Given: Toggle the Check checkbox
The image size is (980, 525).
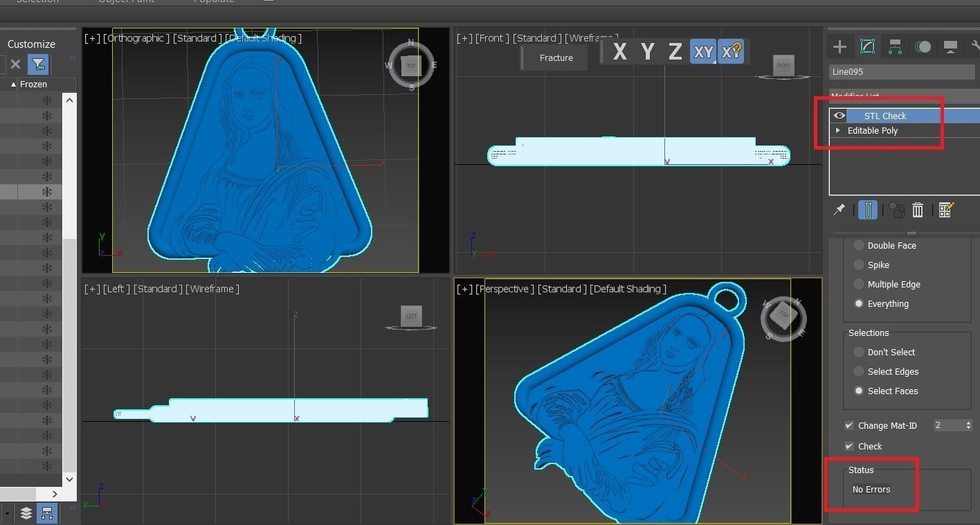Looking at the screenshot, I should click(x=849, y=446).
